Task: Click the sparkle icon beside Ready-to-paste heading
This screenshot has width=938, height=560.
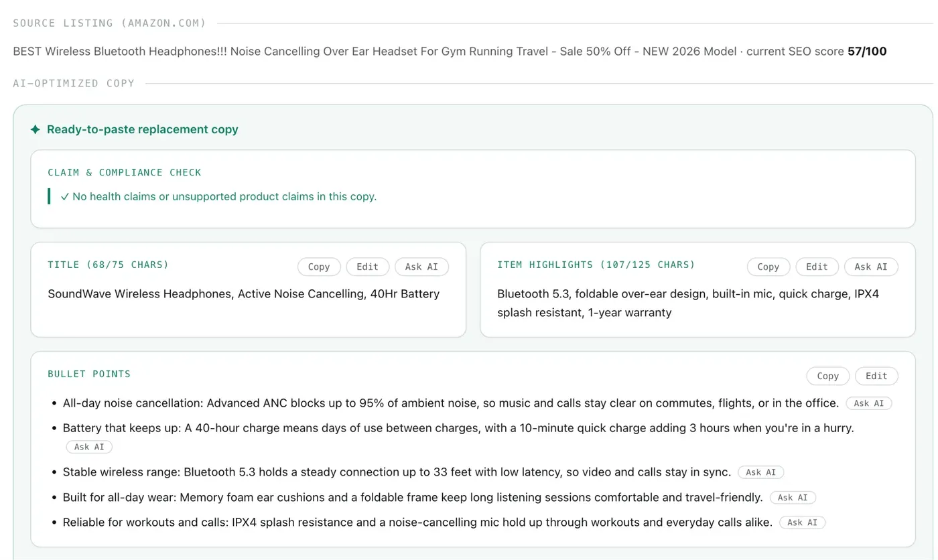Action: 36,129
